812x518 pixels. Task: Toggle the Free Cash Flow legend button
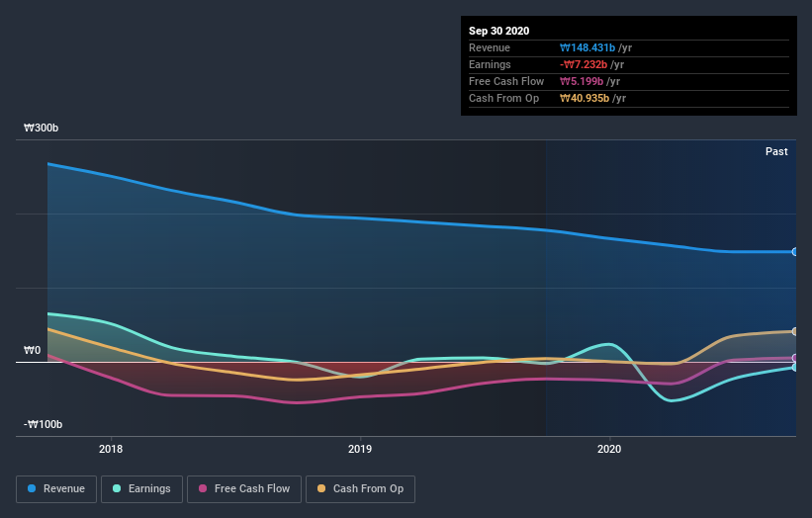244,489
